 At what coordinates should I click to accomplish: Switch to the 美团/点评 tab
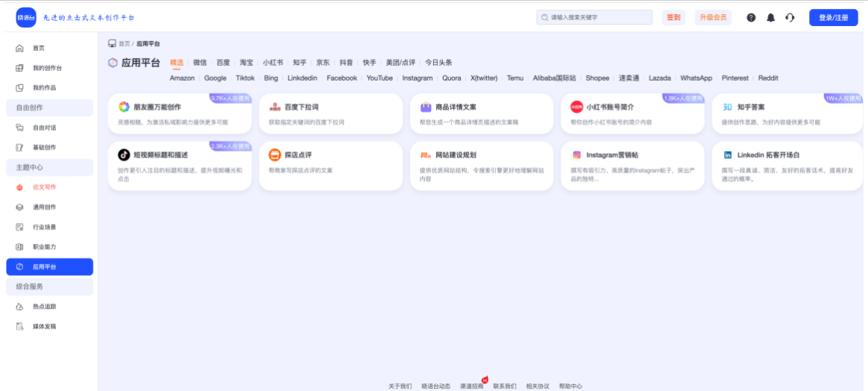coord(400,63)
